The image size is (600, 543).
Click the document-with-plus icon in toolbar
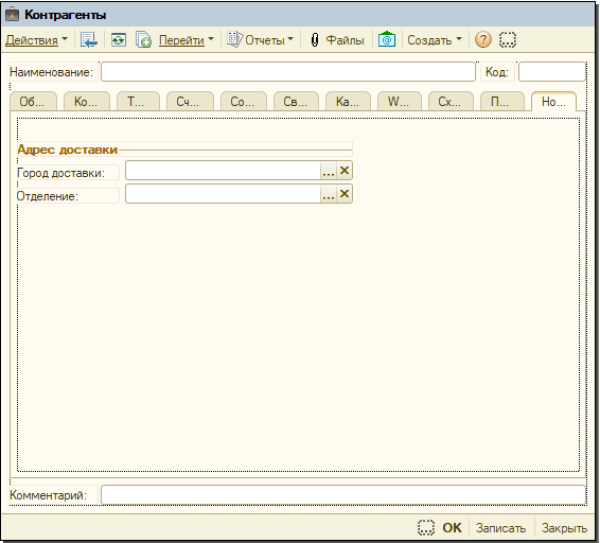click(143, 40)
